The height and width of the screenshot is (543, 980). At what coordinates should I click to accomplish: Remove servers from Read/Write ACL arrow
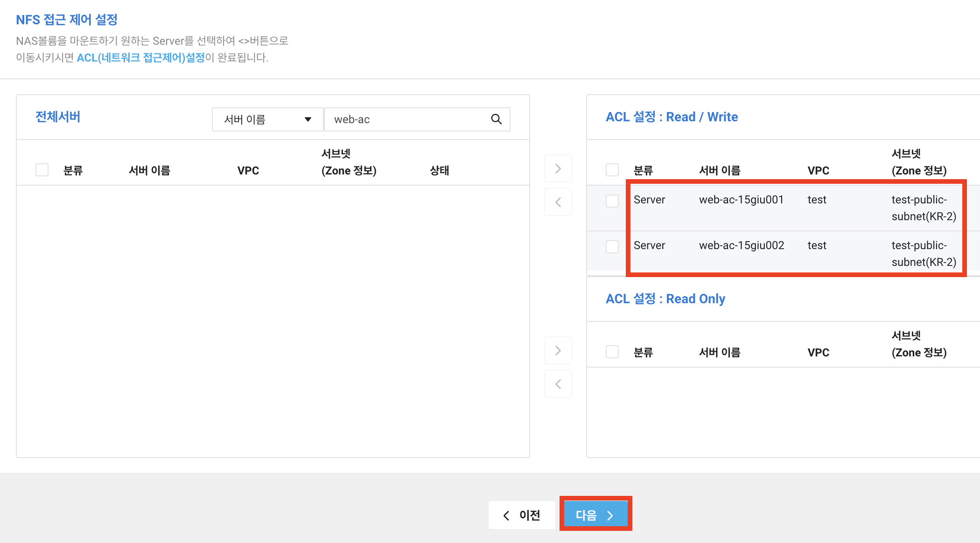(x=558, y=202)
